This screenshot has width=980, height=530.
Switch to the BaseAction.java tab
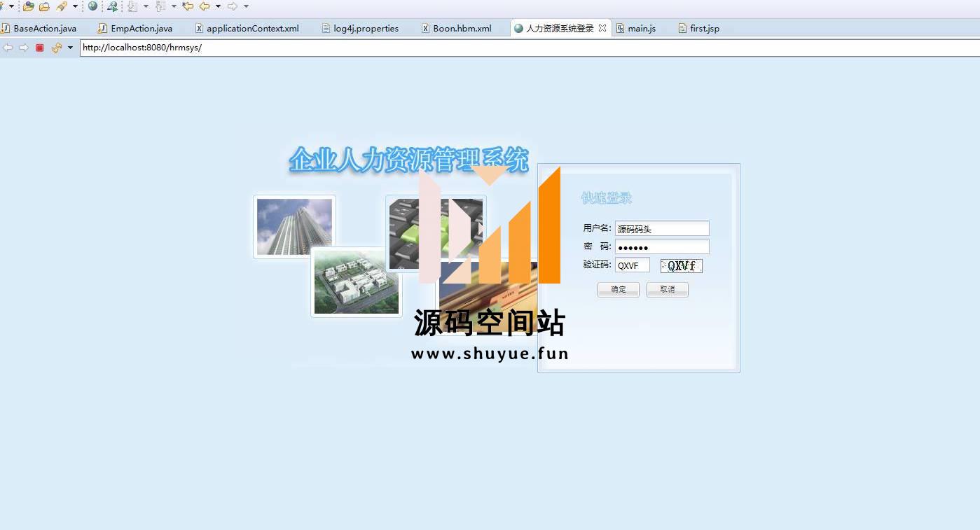[45, 28]
